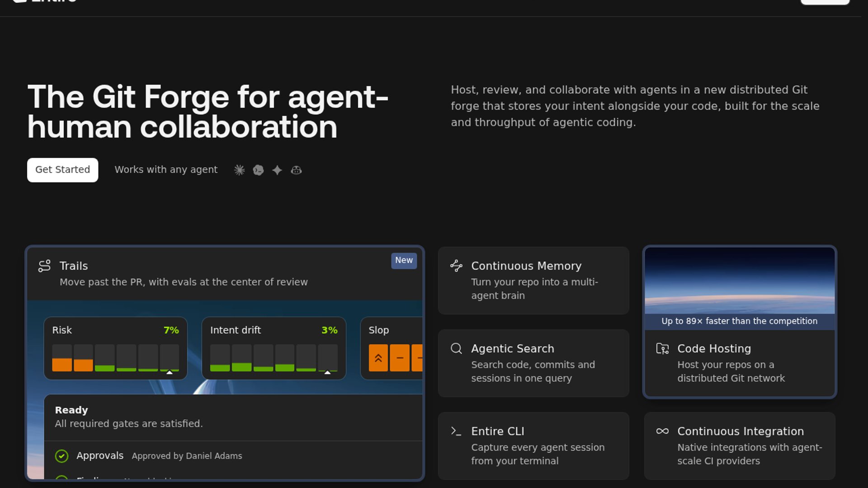The height and width of the screenshot is (488, 868).
Task: Click the Trails route icon
Action: [44, 266]
